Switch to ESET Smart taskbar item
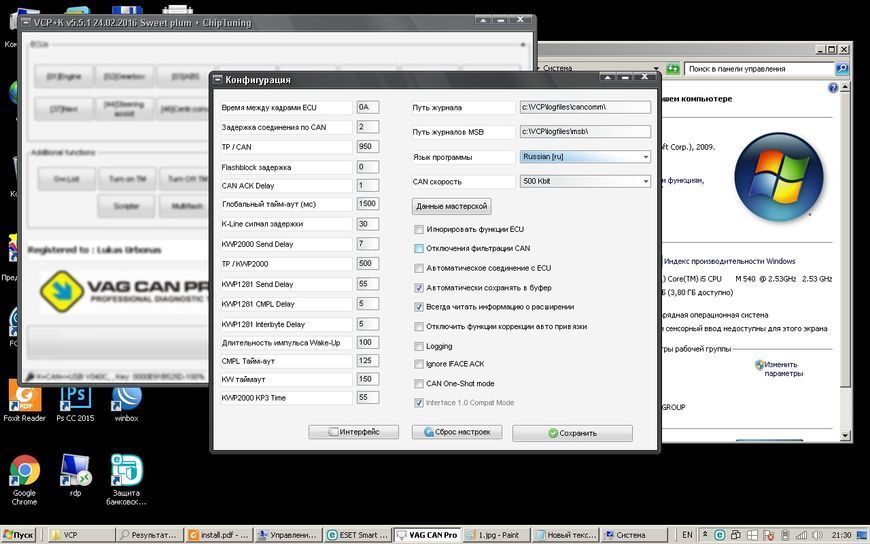This screenshot has width=870, height=544. click(x=357, y=535)
